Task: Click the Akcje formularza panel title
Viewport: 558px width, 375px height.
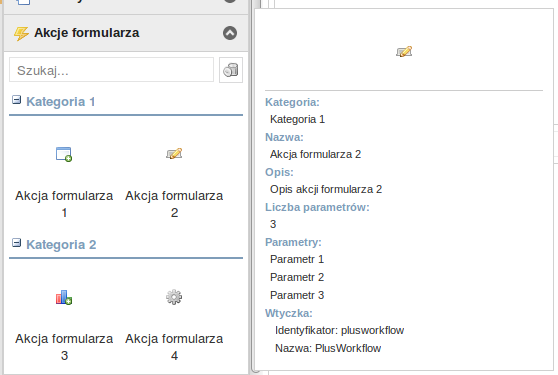Action: point(87,33)
